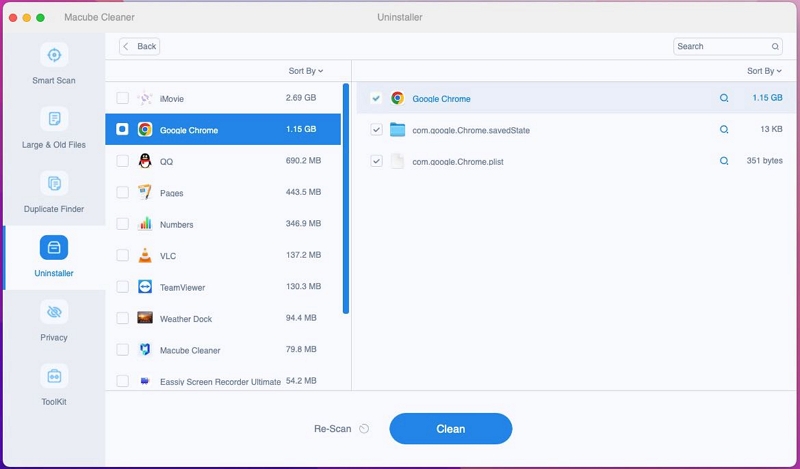Go Back to previous screen
Viewport: 800px width, 469px height.
point(140,46)
